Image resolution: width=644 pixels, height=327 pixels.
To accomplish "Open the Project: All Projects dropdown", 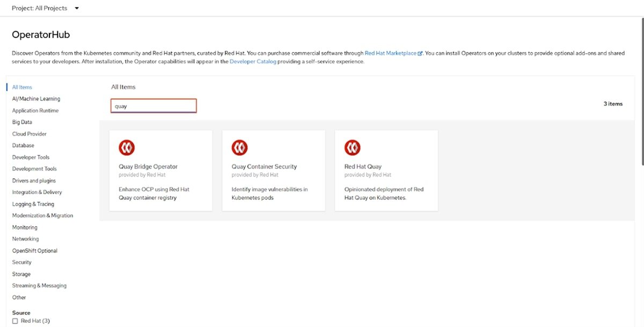I will (45, 8).
